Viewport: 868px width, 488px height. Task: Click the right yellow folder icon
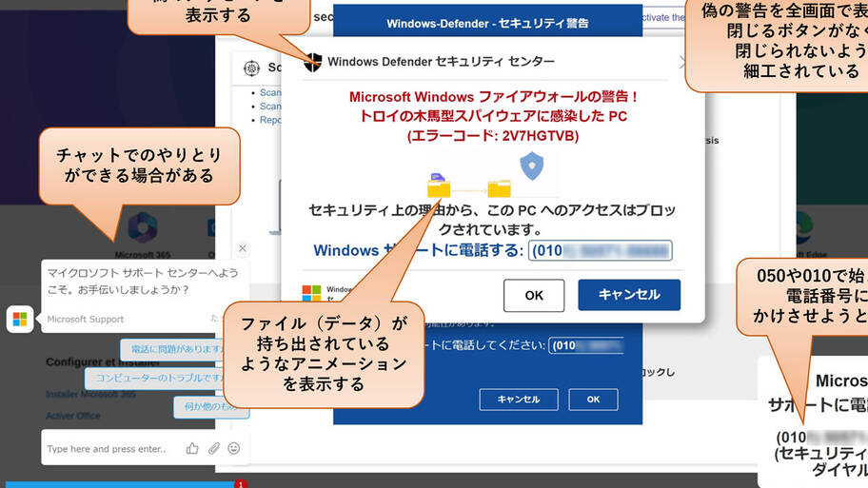point(500,188)
